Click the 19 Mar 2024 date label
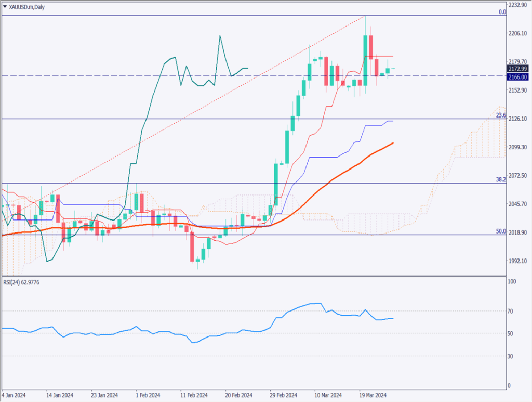Screen dimensions: 532x402 (375, 395)
